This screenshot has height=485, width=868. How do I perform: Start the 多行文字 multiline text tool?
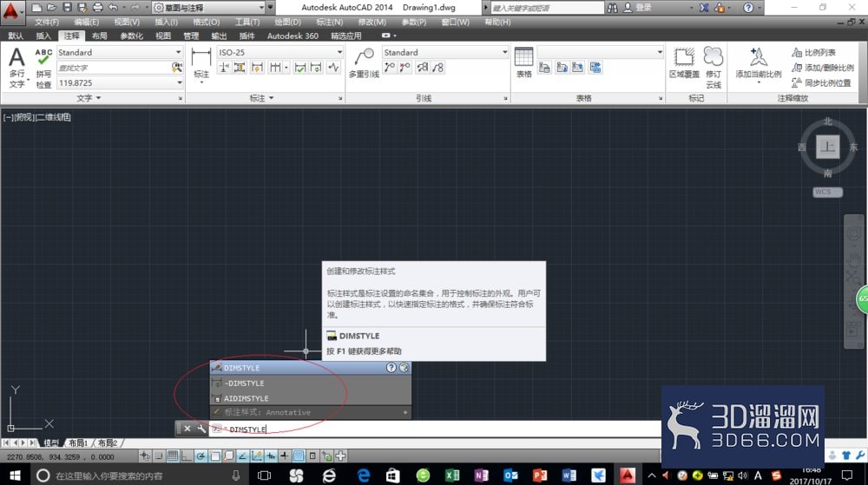click(17, 68)
